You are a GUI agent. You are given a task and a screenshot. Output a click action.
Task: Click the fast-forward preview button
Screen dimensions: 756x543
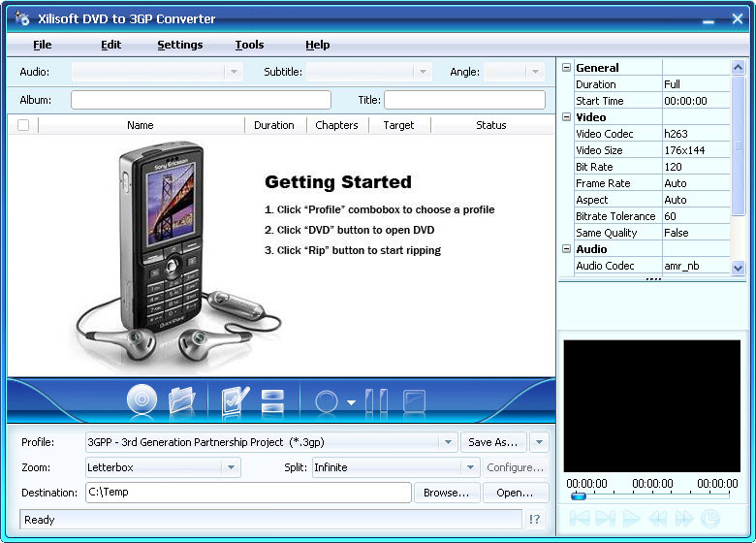[x=683, y=519]
